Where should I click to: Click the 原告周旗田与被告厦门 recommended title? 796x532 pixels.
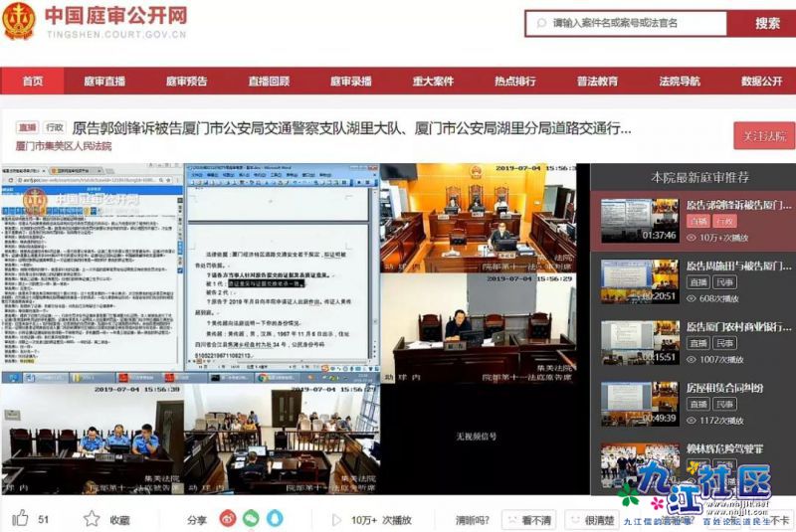[738, 266]
